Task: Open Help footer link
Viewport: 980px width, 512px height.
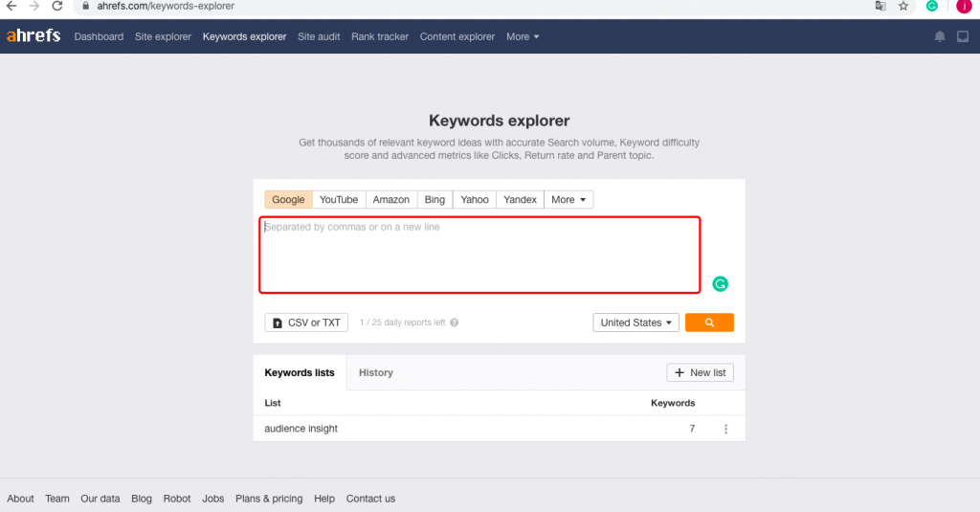Action: pyautogui.click(x=324, y=499)
